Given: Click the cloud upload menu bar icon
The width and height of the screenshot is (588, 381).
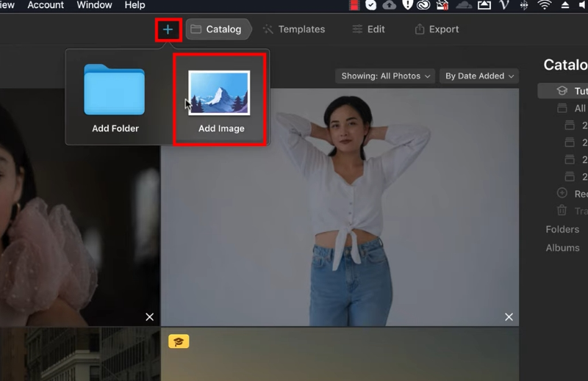Looking at the screenshot, I should point(390,5).
